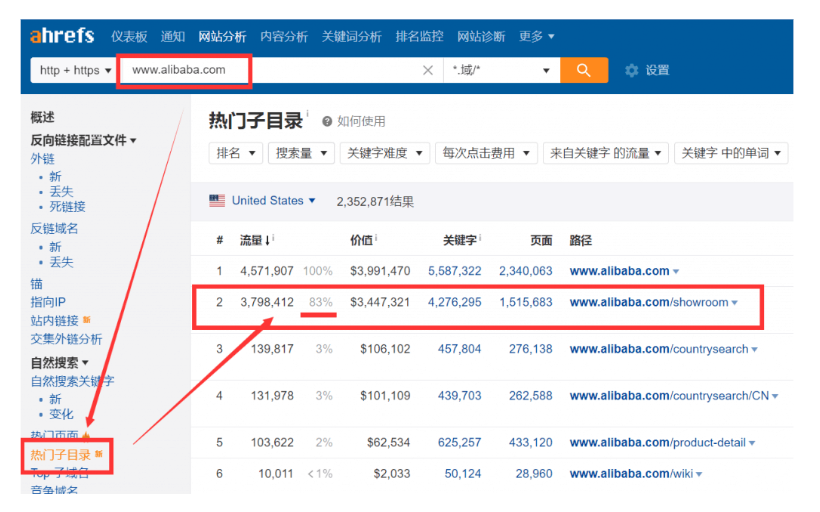Click pages count 1,515,683
The image size is (820, 512).
tap(526, 302)
